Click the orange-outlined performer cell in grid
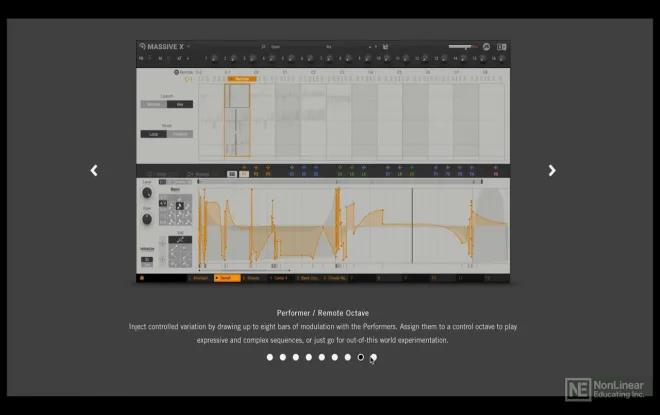This screenshot has width=660, height=415. click(x=237, y=120)
